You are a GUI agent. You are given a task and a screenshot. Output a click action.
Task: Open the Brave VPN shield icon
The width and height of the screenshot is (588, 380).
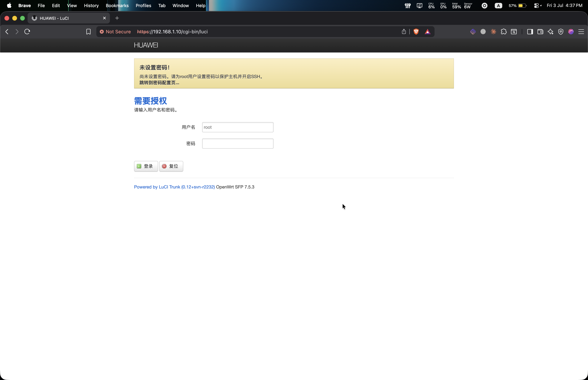pyautogui.click(x=561, y=32)
